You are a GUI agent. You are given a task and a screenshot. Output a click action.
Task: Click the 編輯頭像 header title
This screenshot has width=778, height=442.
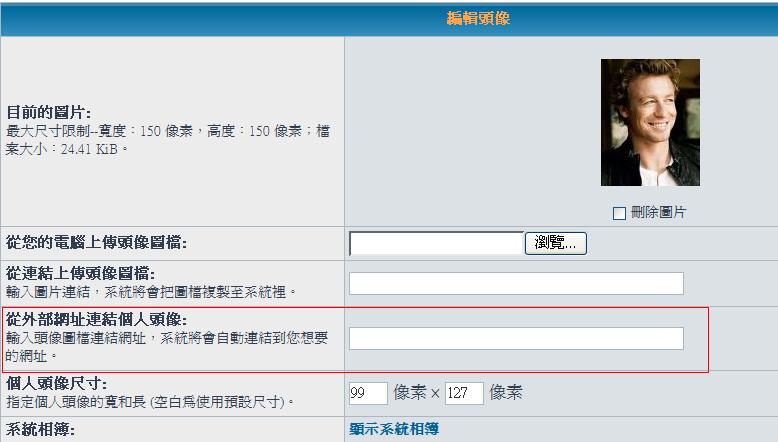point(478,19)
